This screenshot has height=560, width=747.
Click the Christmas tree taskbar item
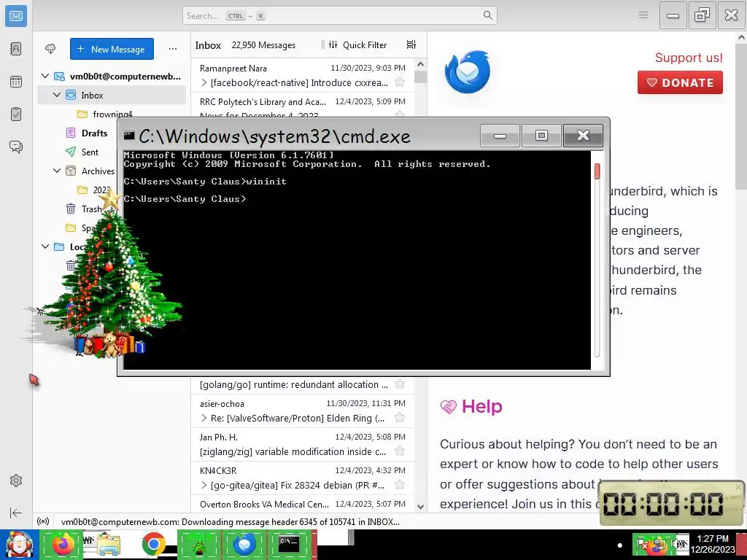198,545
